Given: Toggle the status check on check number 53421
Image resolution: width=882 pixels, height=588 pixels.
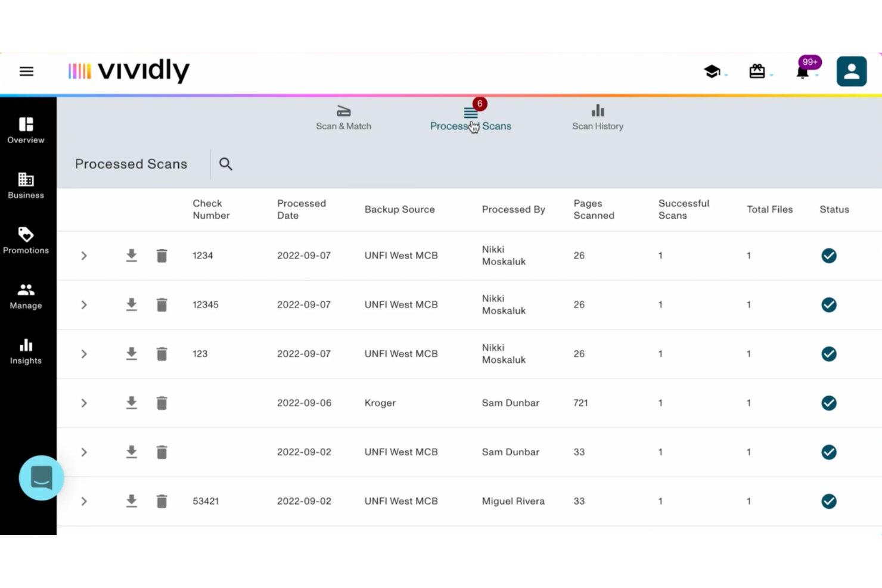Looking at the screenshot, I should pos(828,501).
